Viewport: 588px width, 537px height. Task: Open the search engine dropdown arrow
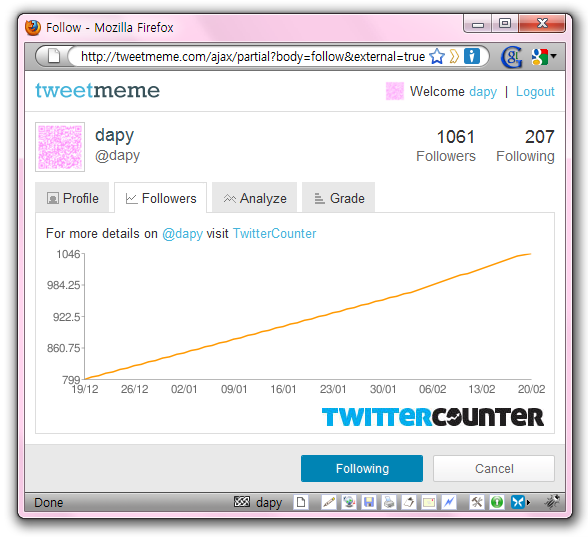[554, 56]
